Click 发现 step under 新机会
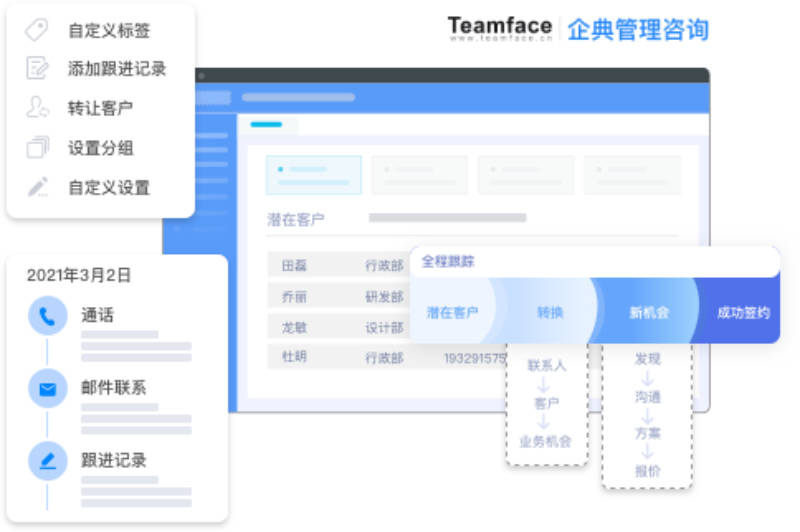This screenshot has height=532, width=800. pos(647,359)
